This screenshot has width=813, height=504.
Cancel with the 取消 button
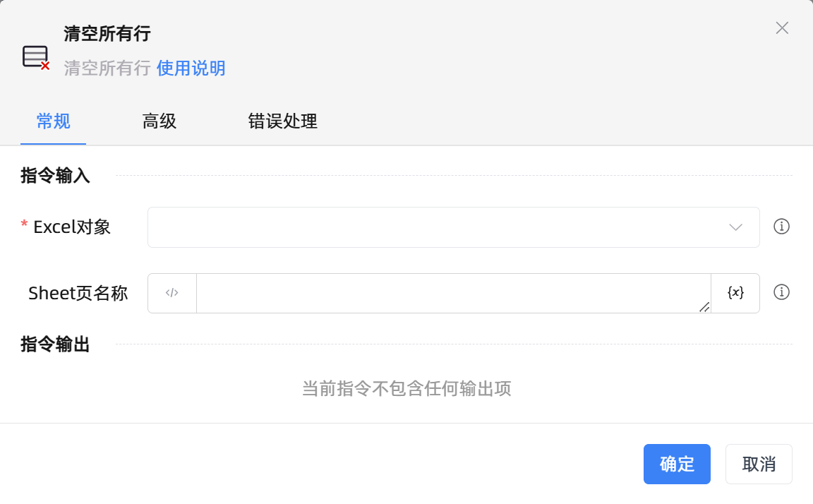tap(759, 464)
